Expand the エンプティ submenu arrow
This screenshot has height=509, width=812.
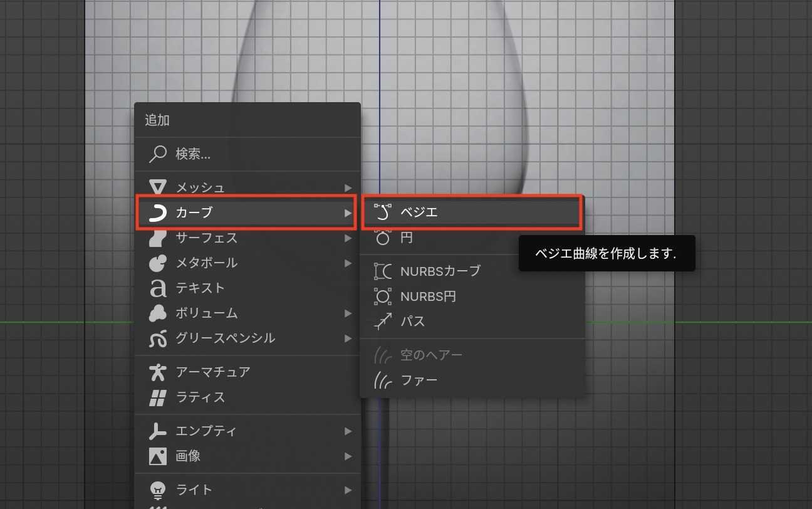click(x=348, y=431)
